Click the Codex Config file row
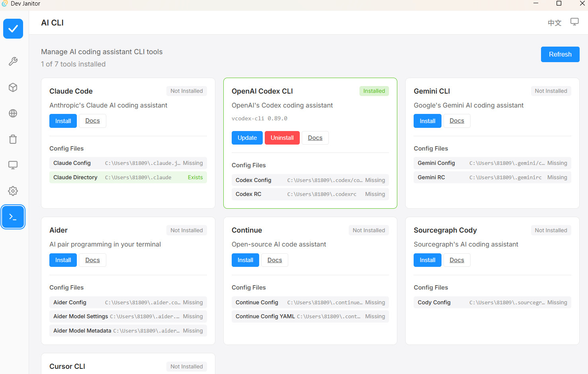 click(x=310, y=180)
